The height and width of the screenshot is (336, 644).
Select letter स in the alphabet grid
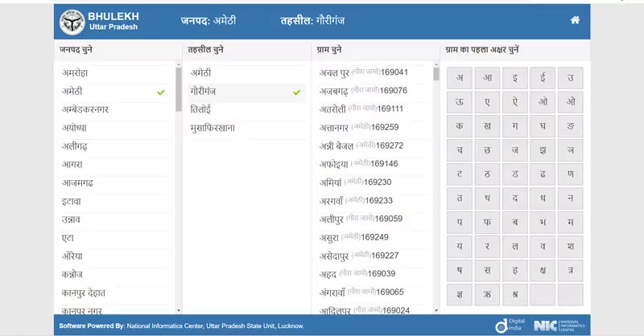click(x=487, y=270)
